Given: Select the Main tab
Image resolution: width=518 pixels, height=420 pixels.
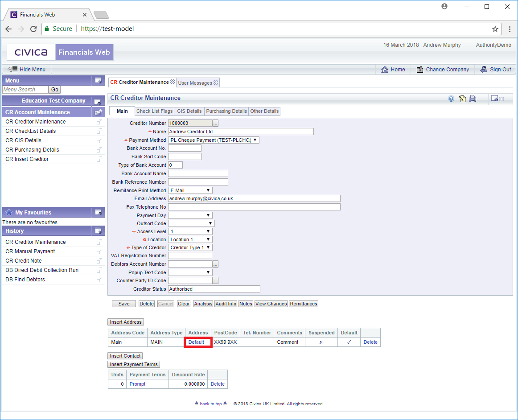Looking at the screenshot, I should click(122, 111).
